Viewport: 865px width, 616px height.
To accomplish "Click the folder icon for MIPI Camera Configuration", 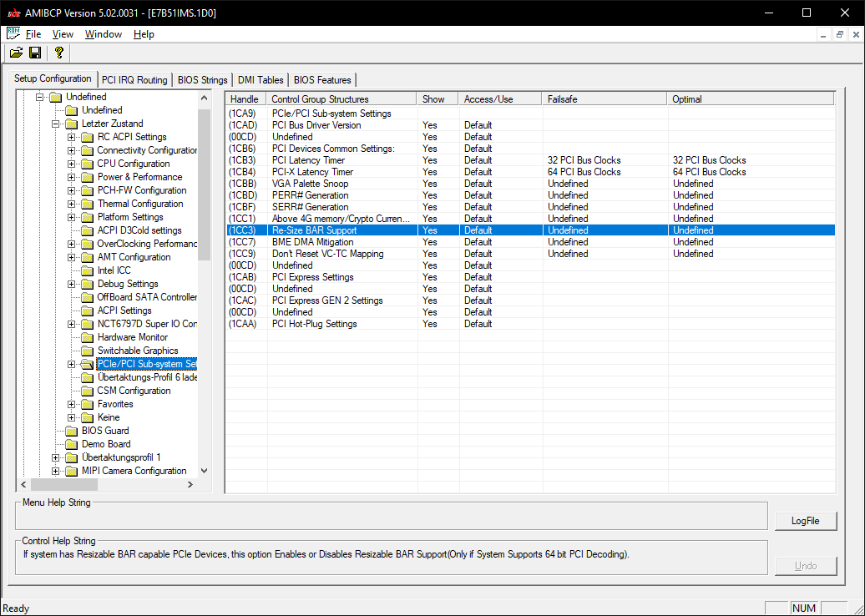I will (72, 471).
